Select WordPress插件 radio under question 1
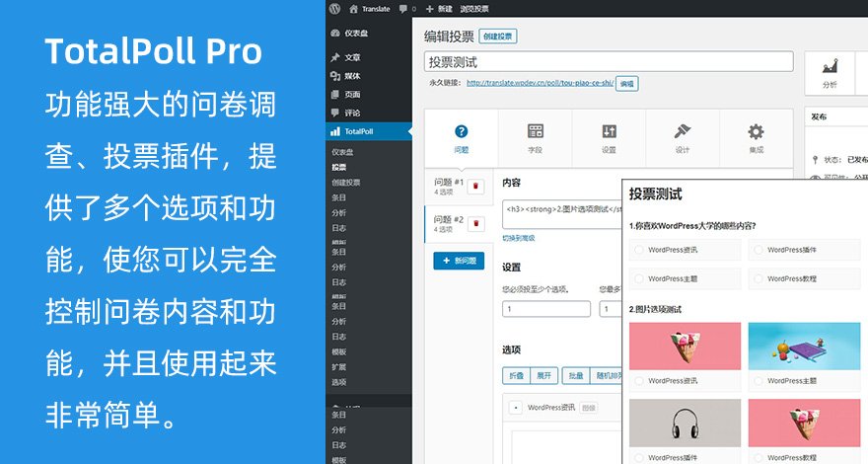The image size is (868, 464). 759,250
